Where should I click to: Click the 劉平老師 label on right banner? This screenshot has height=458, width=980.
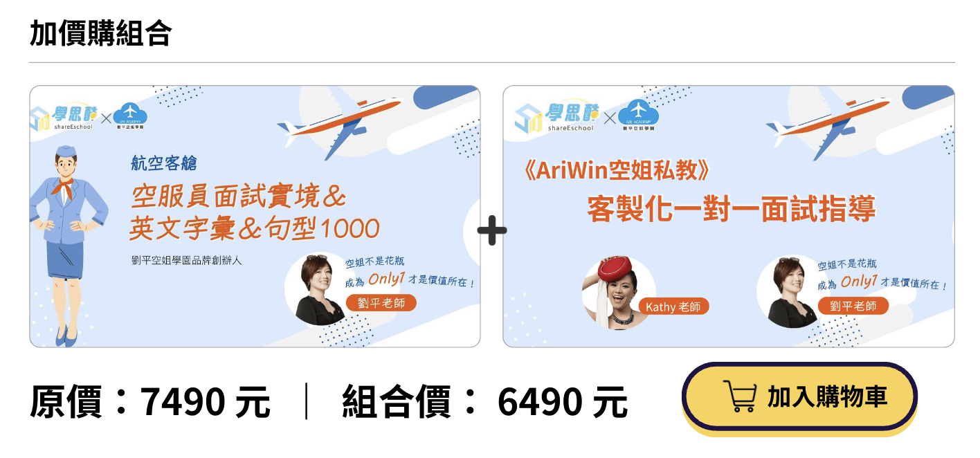tap(853, 306)
